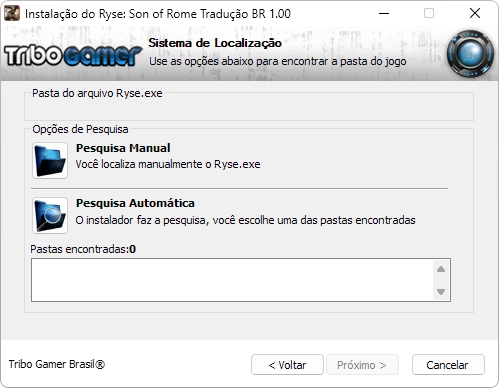The image size is (499, 388).
Task: Click the 'O instalador faz a pesquisa' description
Action: (245, 220)
